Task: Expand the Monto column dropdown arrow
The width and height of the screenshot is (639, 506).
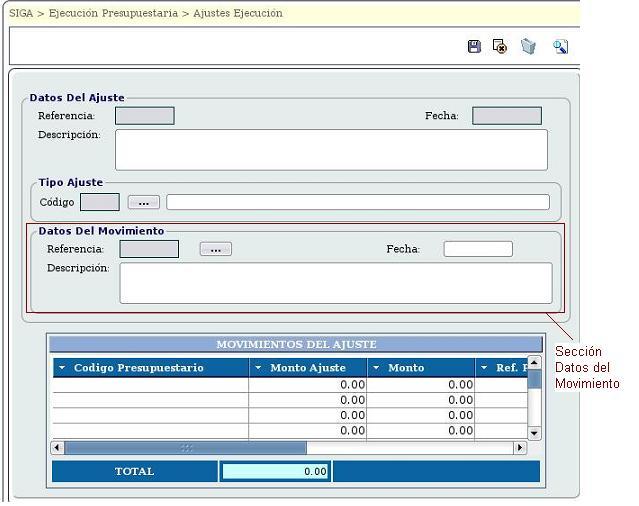Action: pos(376,368)
